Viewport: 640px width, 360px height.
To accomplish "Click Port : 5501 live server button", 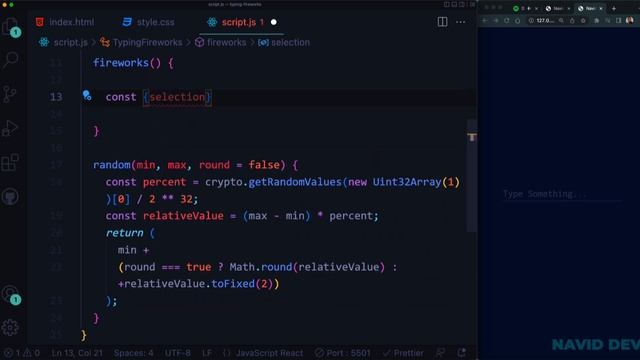I will tap(342, 353).
